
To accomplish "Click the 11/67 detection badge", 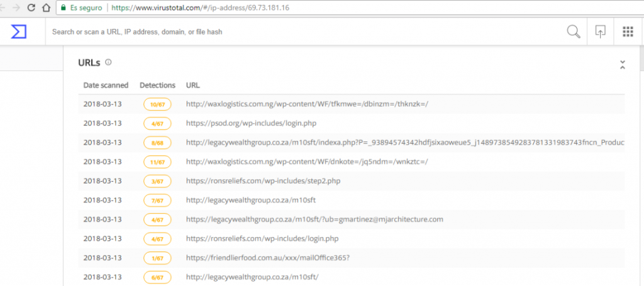I will (157, 162).
